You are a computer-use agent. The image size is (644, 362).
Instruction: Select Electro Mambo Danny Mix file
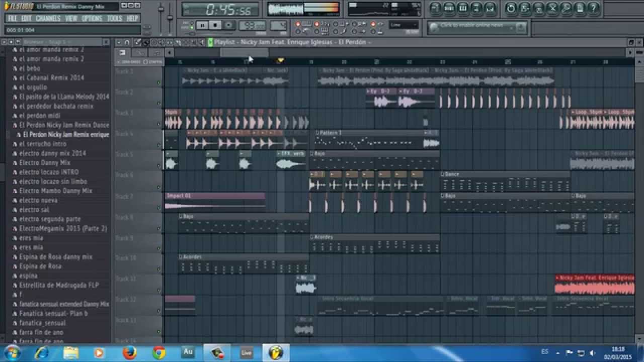pos(55,191)
